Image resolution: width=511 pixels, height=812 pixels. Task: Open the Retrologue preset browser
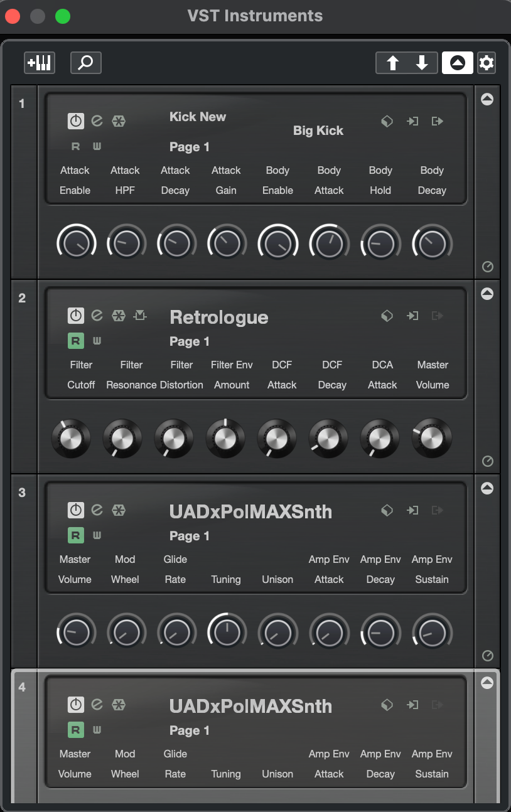click(387, 316)
